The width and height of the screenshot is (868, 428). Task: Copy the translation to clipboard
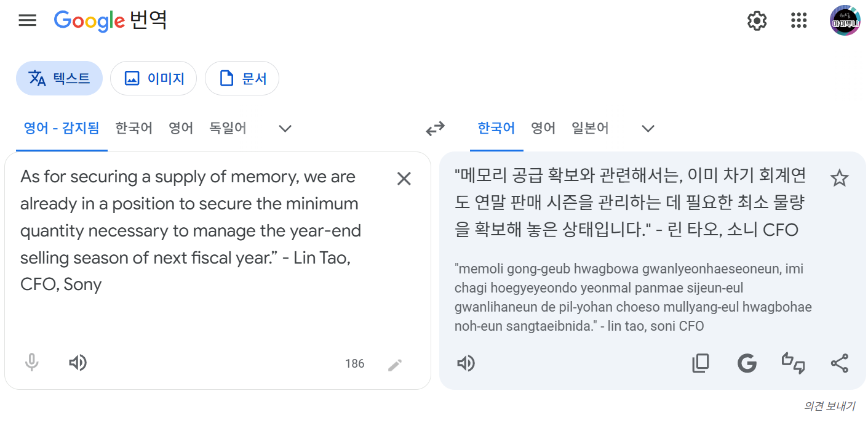click(701, 364)
